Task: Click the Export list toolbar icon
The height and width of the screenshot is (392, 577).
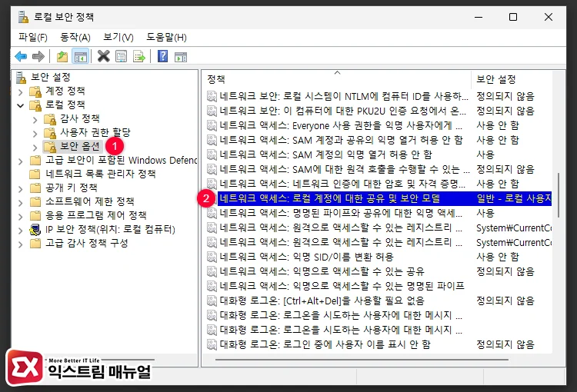Action: pos(139,57)
